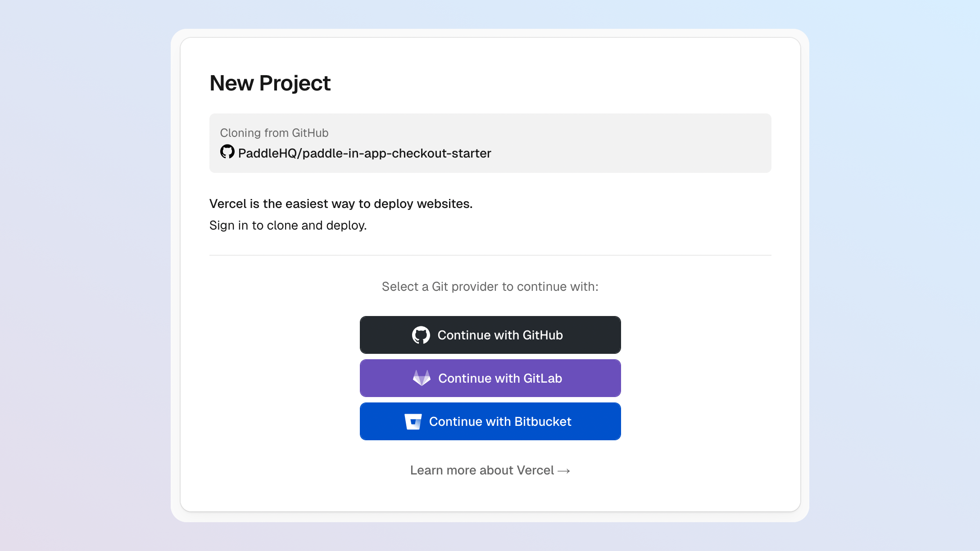Click 'Sign in to clone and deploy.' text

(x=288, y=226)
